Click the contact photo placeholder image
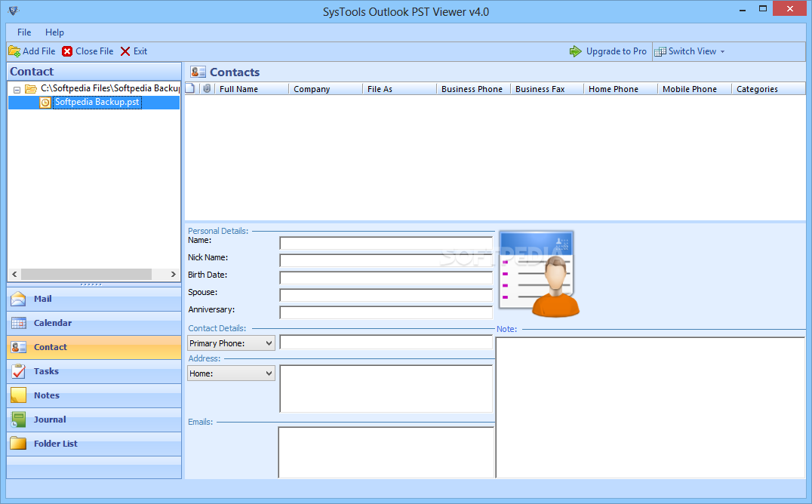Image resolution: width=812 pixels, height=504 pixels. point(539,274)
